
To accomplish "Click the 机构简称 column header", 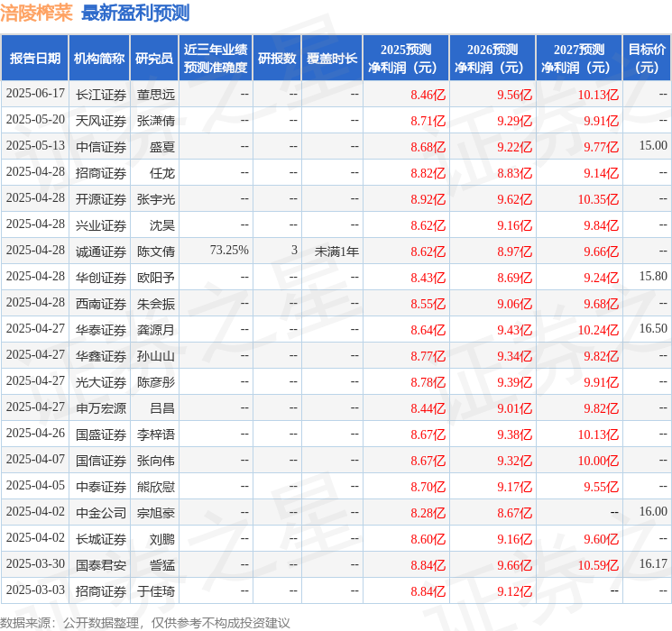I will click(99, 59).
